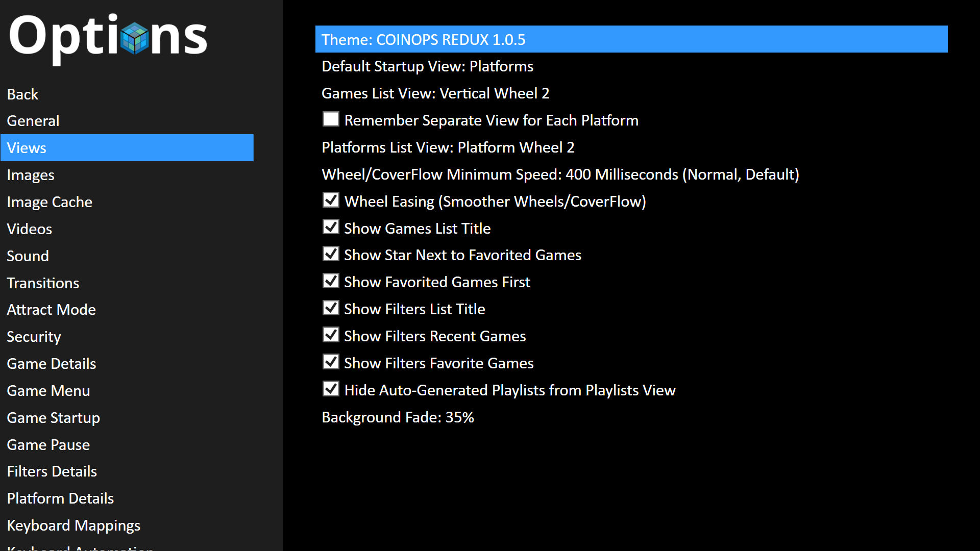Adjust the Background Fade 35% setting

coord(631,417)
